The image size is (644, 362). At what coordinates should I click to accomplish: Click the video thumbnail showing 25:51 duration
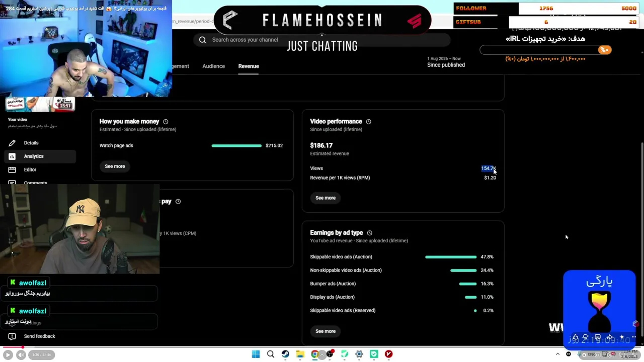40,104
